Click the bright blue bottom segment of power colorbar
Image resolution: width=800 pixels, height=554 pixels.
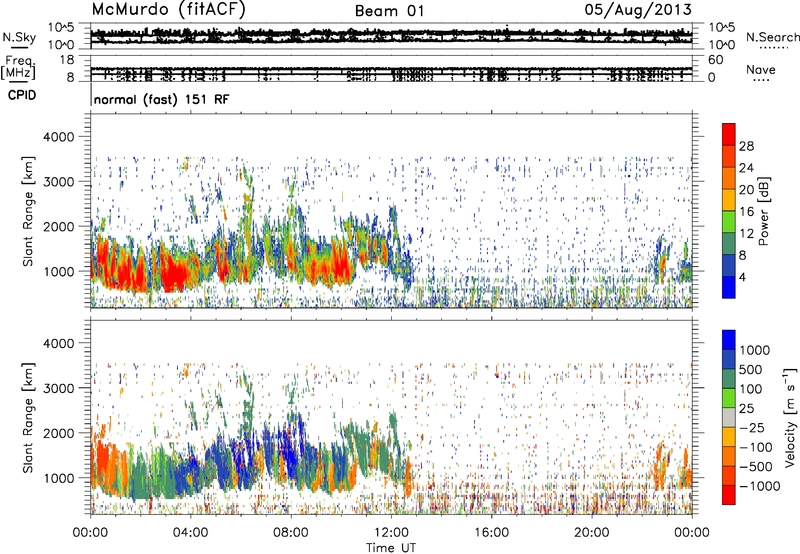click(x=729, y=287)
